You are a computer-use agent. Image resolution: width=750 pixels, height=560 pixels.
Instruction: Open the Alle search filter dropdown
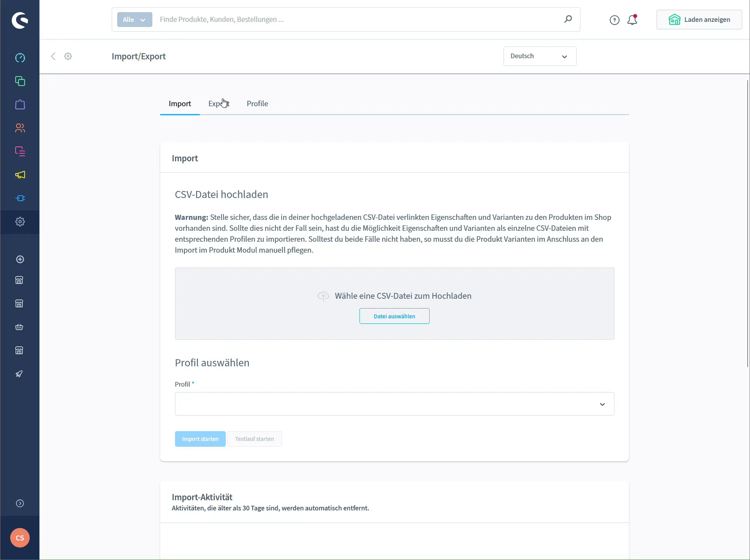(134, 20)
